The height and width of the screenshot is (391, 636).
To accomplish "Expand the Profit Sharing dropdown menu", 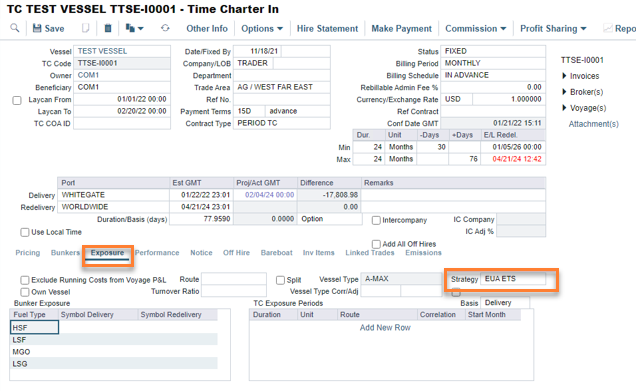I will (553, 28).
